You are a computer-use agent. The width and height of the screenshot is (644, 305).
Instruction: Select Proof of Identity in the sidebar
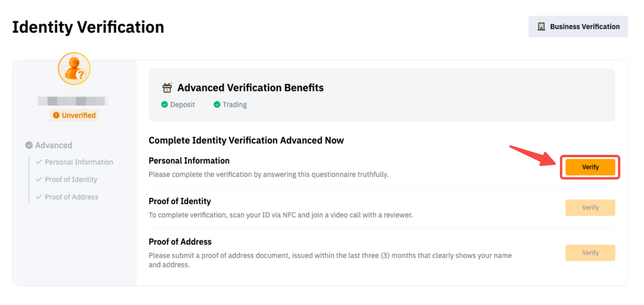tap(71, 179)
